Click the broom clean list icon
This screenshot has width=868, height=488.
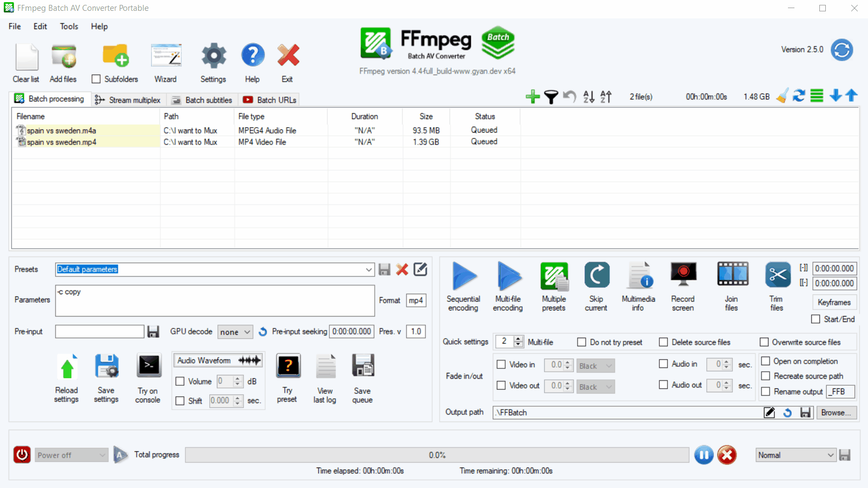[x=782, y=96]
